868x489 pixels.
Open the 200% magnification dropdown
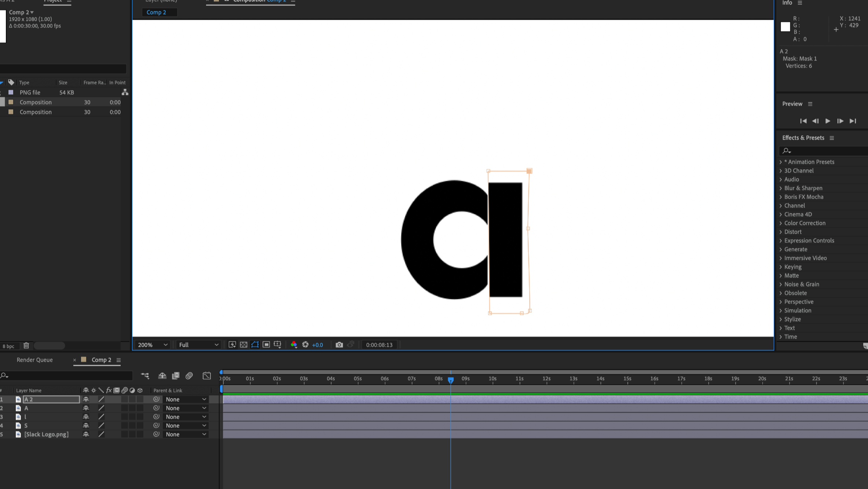click(x=153, y=345)
